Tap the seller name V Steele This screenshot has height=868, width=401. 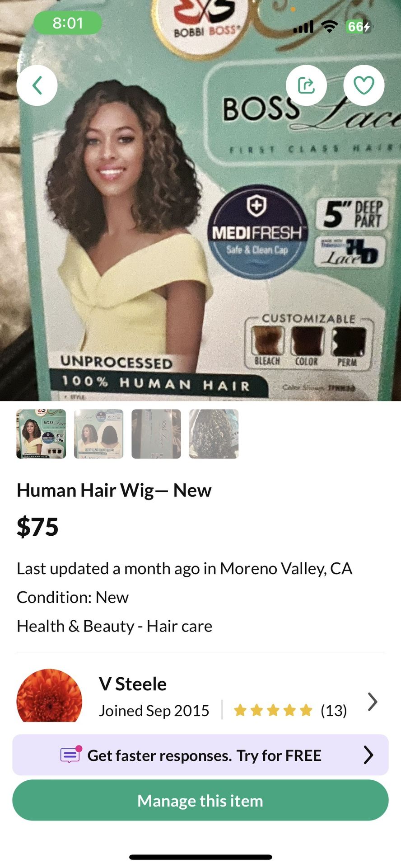point(133,684)
